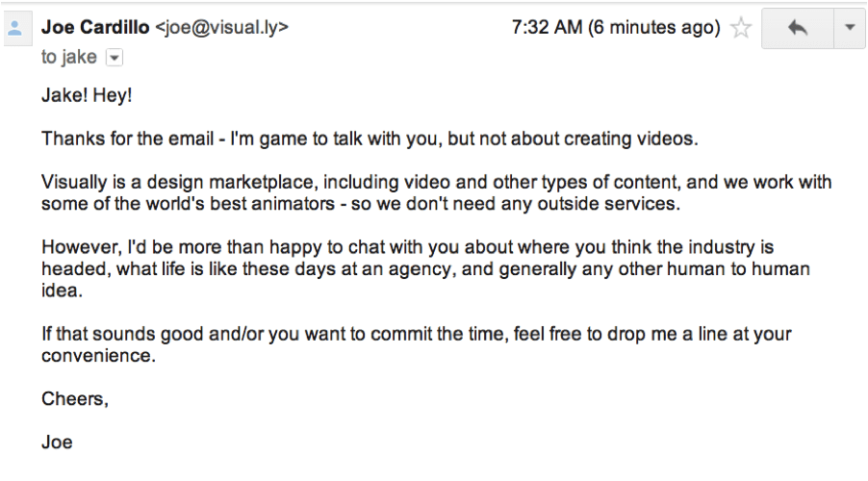This screenshot has width=868, height=481.
Task: Click the word 'convenience.' in the email
Action: click(x=98, y=355)
